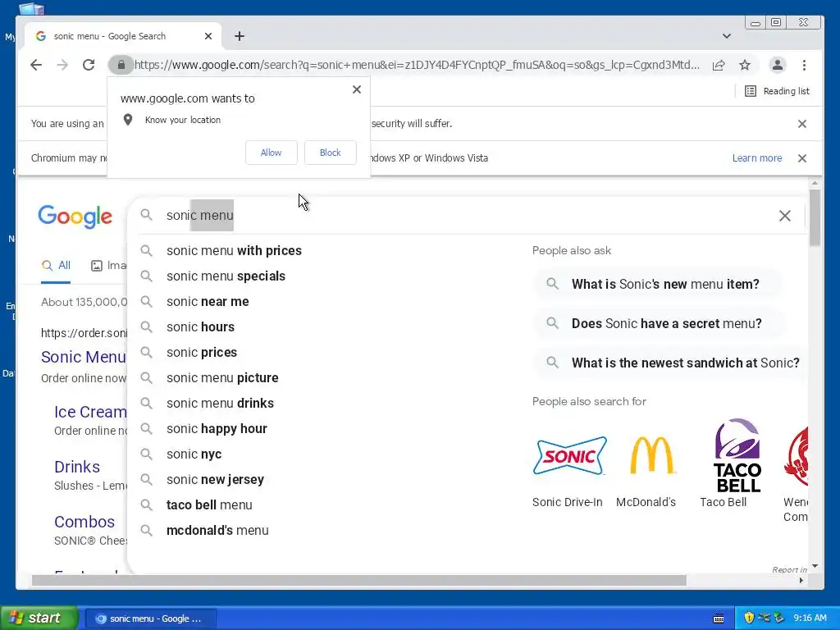The image size is (840, 630).
Task: Pick the taco bell menu suggestion
Action: (x=209, y=505)
